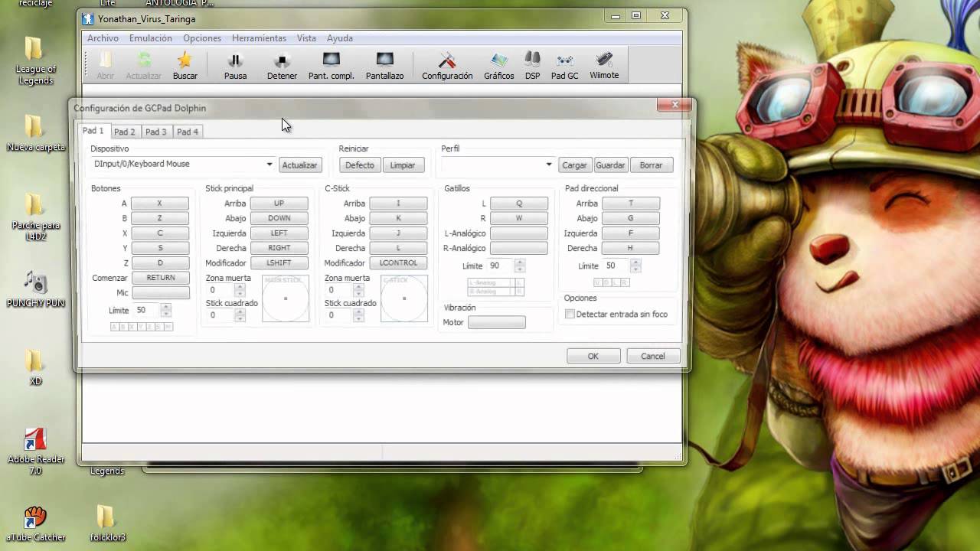Set the empty L-Analógico binding

coord(519,233)
